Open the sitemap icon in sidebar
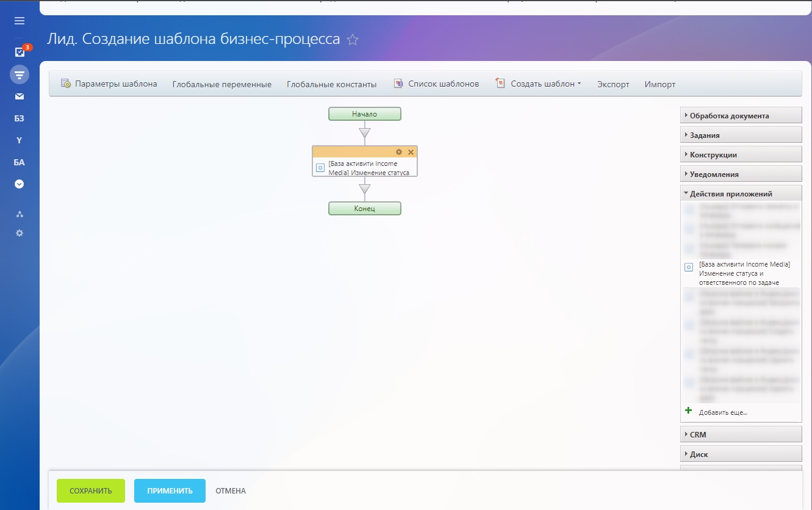Image resolution: width=812 pixels, height=510 pixels. click(20, 214)
